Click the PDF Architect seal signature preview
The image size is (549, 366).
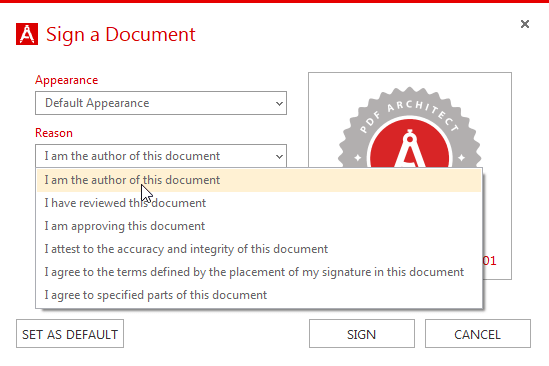(x=410, y=127)
